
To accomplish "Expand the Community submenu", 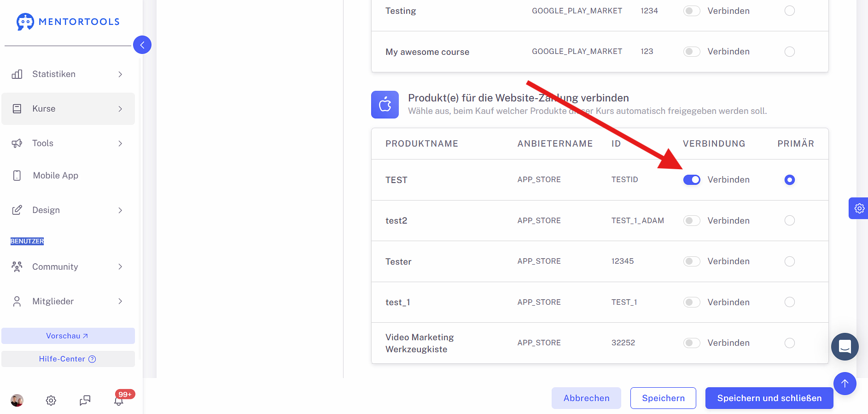I will (x=120, y=266).
